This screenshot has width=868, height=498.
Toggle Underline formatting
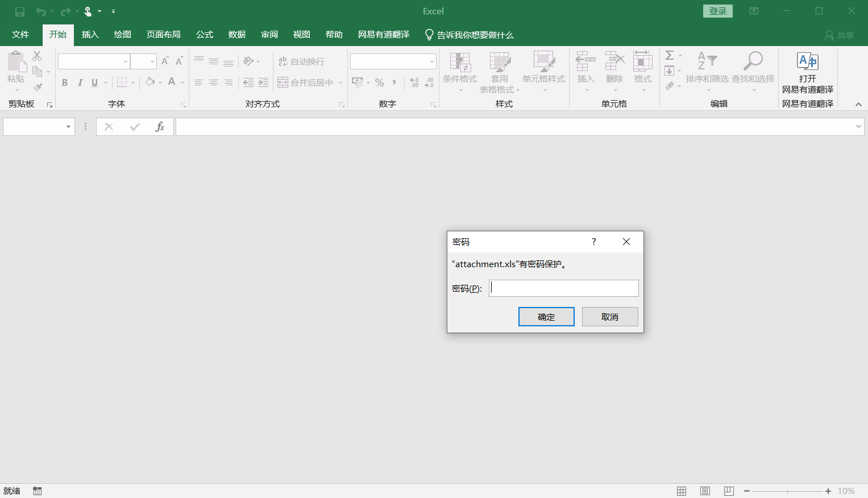94,82
